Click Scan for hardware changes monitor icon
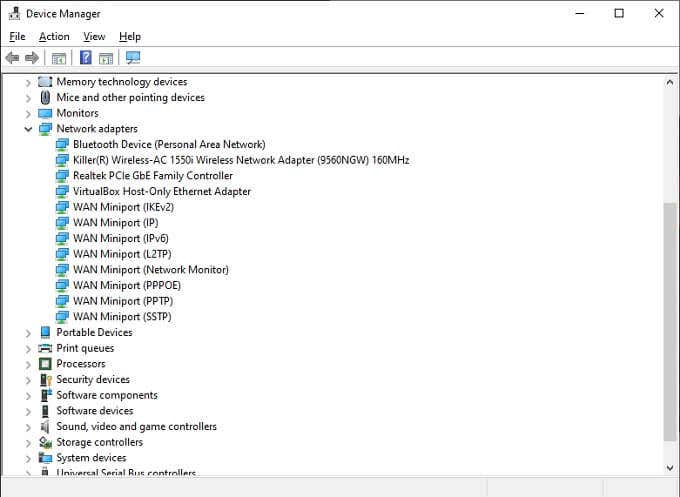 [133, 57]
